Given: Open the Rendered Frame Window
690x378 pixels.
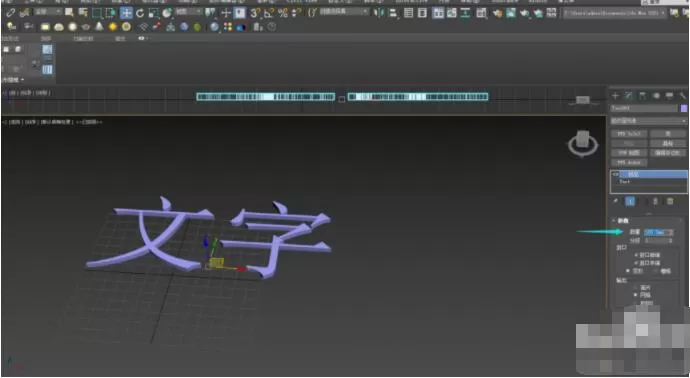Looking at the screenshot, I should (511, 13).
